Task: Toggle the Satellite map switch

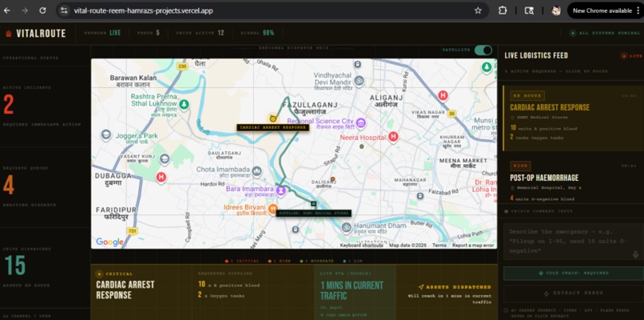Action: pos(483,50)
